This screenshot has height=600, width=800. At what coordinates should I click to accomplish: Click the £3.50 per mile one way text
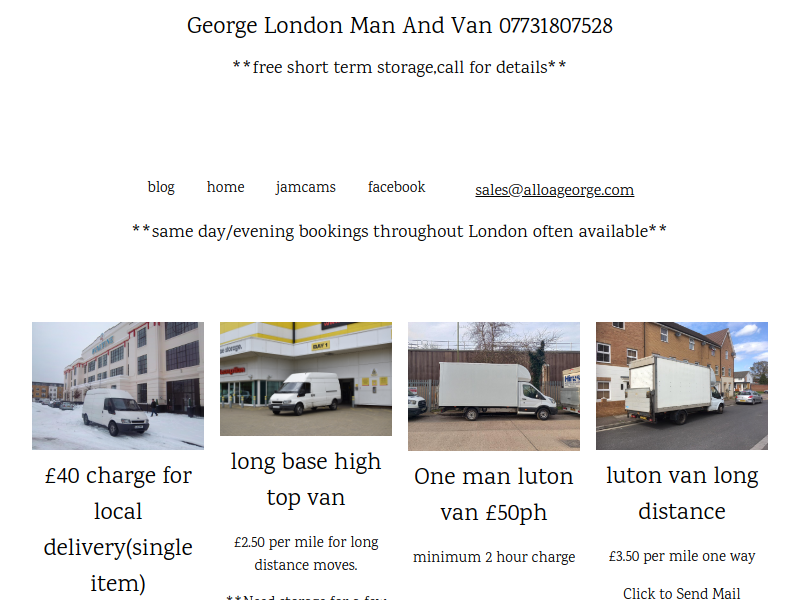coord(682,556)
